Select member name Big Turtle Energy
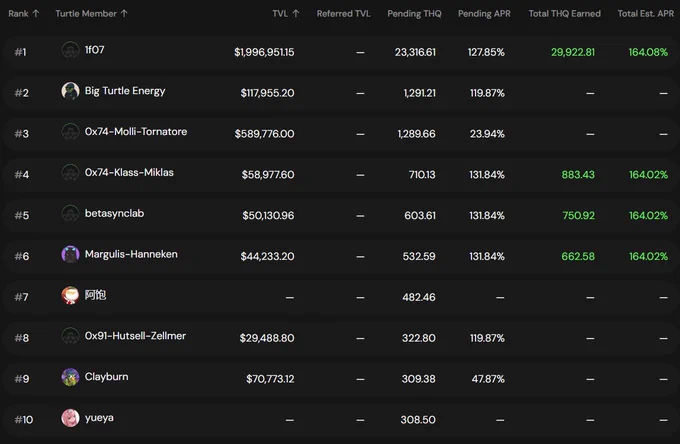 pyautogui.click(x=125, y=91)
